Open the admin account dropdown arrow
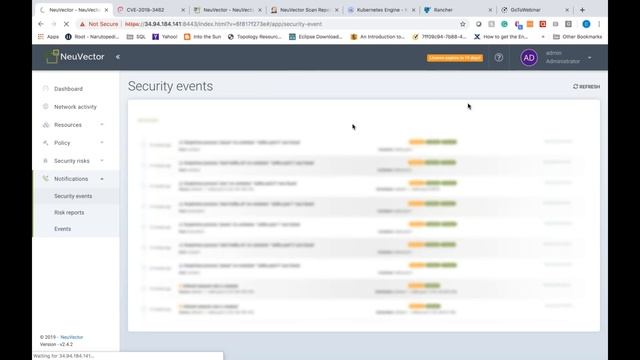This screenshot has height=360, width=640. pos(590,58)
